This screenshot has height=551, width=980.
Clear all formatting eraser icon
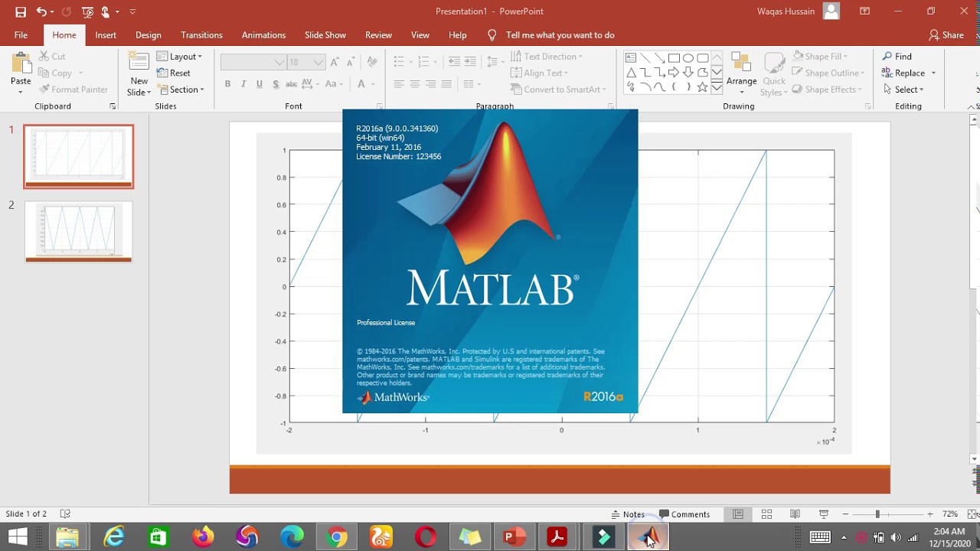(372, 62)
